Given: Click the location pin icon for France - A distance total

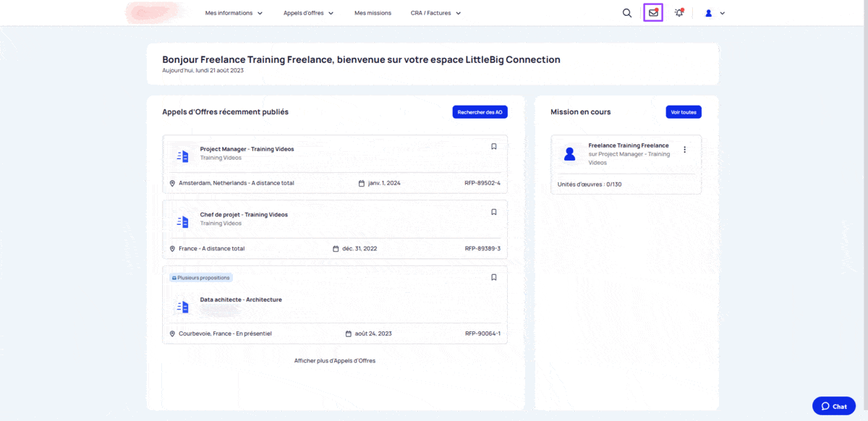Looking at the screenshot, I should [172, 248].
